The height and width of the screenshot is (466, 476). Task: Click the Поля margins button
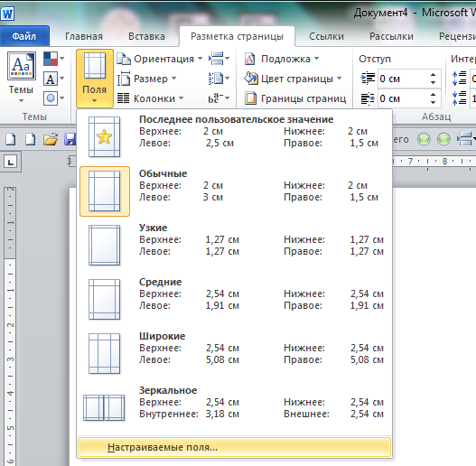(x=95, y=79)
